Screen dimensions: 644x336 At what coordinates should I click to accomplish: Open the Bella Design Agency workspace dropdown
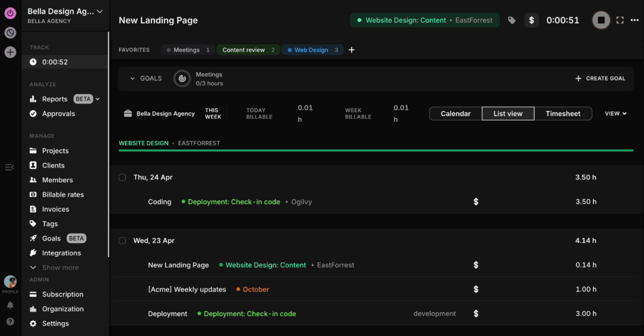100,11
